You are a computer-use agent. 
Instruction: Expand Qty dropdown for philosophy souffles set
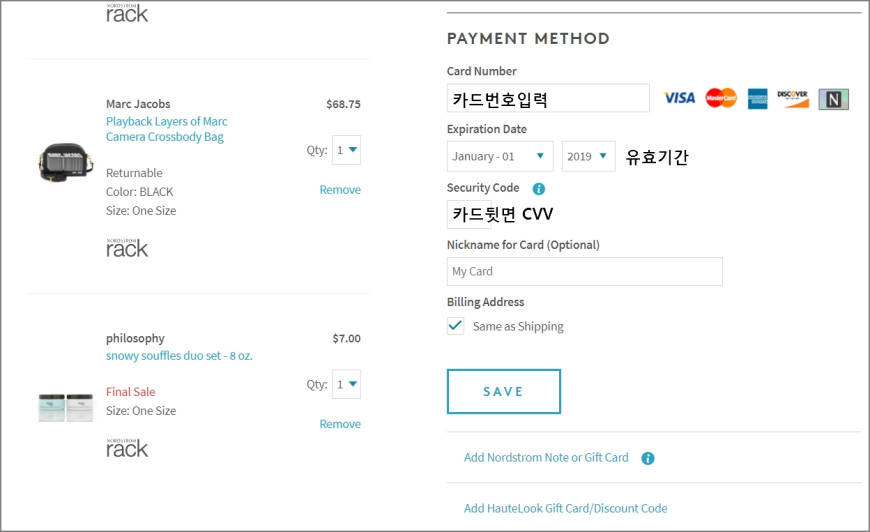[x=346, y=384]
